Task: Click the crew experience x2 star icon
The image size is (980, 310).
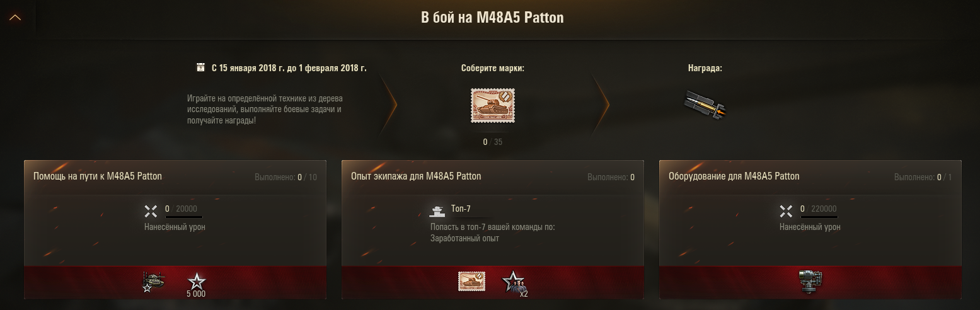Action: [513, 282]
